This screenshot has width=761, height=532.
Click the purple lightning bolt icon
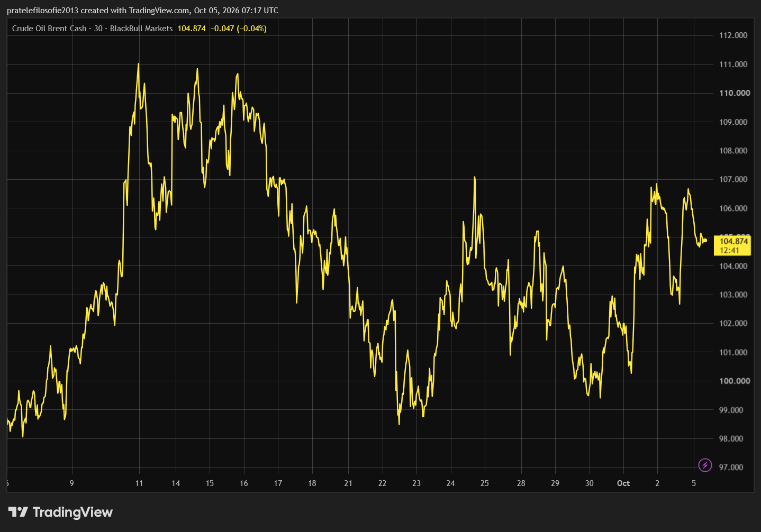click(705, 465)
